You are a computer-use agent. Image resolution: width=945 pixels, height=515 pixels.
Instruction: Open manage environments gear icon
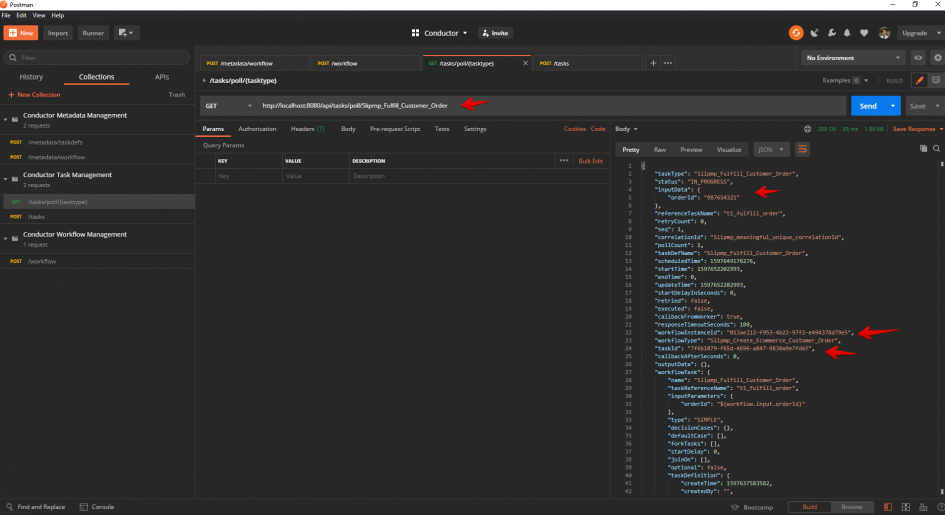pyautogui.click(x=937, y=58)
